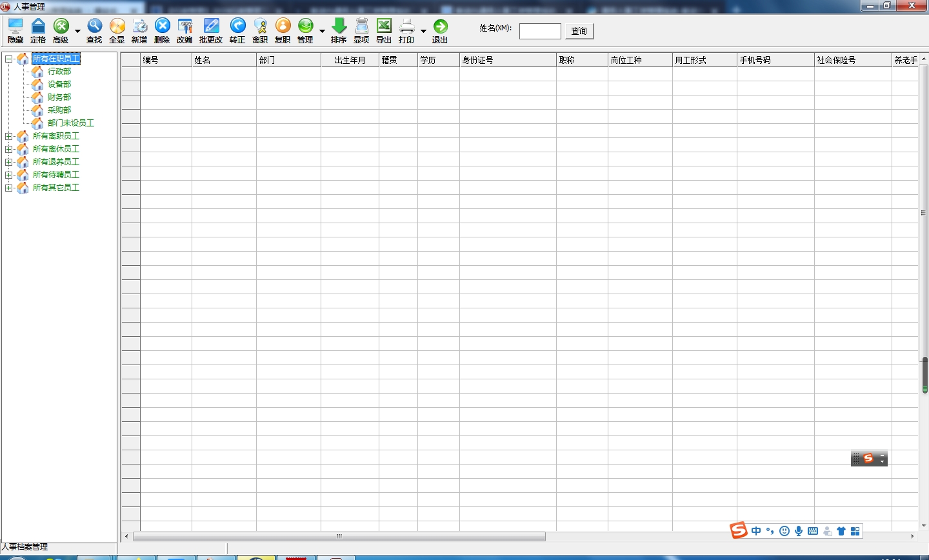This screenshot has width=929, height=560.
Task: Select 部门未设员工 tree item
Action: click(x=71, y=123)
